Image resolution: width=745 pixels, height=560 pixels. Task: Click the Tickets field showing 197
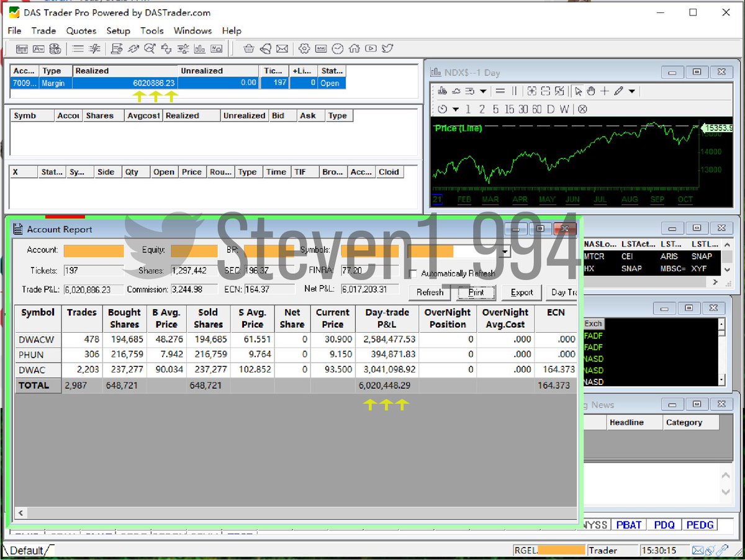pyautogui.click(x=93, y=271)
